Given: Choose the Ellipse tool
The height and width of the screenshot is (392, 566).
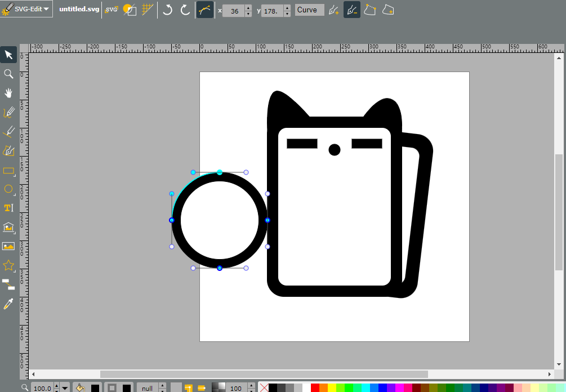Looking at the screenshot, I should [8, 189].
